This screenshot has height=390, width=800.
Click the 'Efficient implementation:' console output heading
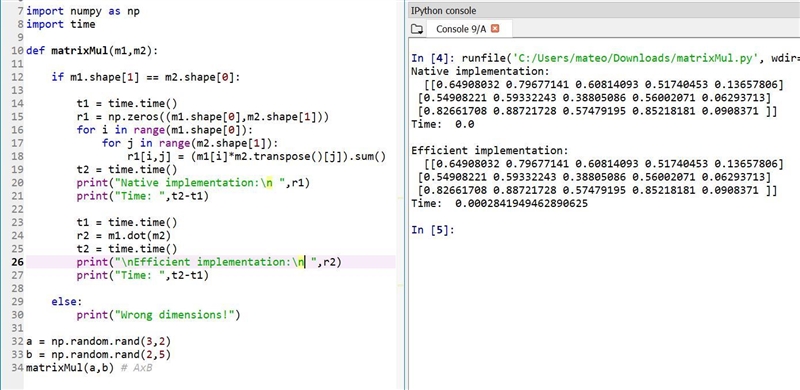tap(489, 151)
